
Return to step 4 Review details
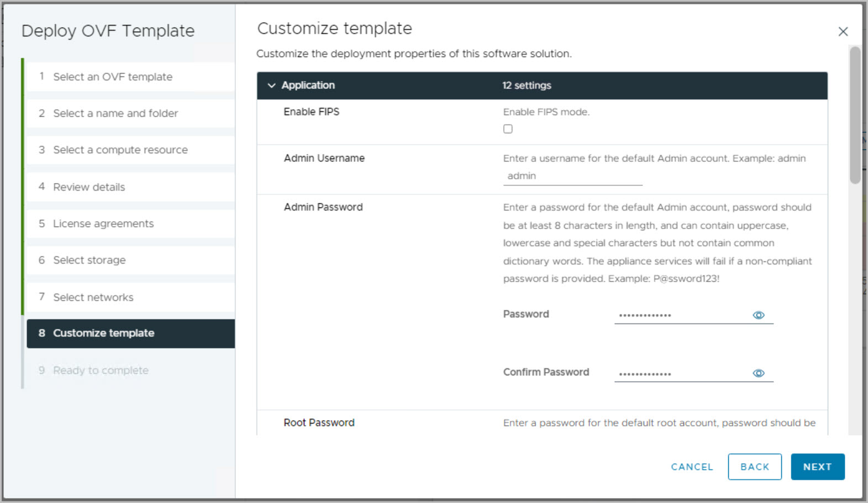click(x=89, y=187)
